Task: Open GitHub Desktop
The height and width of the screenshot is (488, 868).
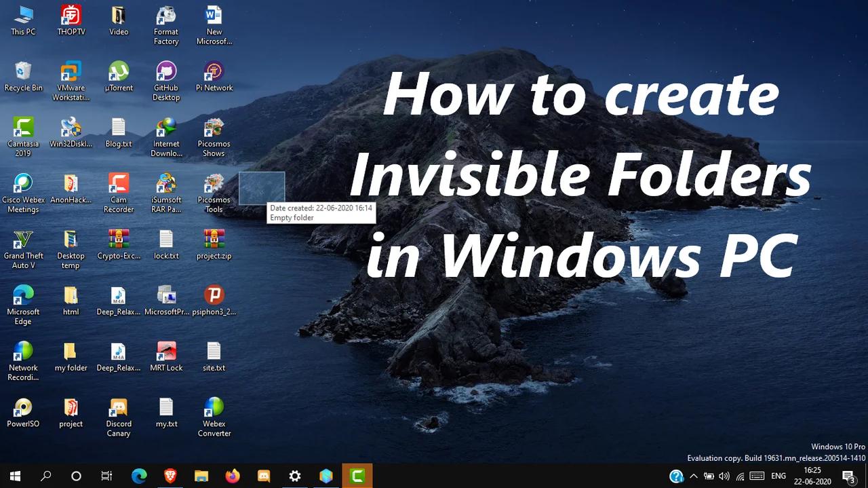Action: (x=165, y=71)
